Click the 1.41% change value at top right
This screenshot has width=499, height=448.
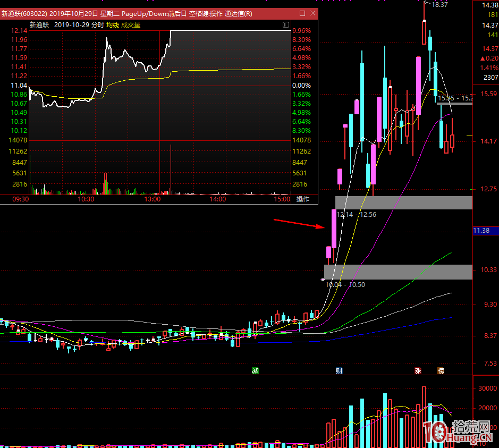pos(489,68)
